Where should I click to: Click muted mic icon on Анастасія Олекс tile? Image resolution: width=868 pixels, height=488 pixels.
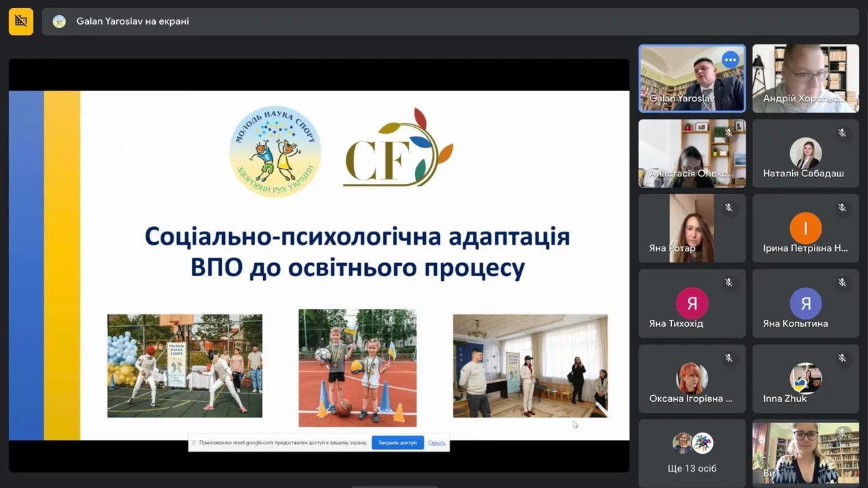tap(729, 133)
